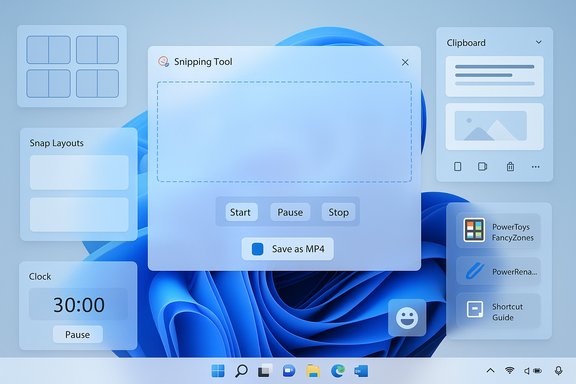The width and height of the screenshot is (576, 384).
Task: Launch Microsoft Edge from taskbar
Action: [x=338, y=371]
